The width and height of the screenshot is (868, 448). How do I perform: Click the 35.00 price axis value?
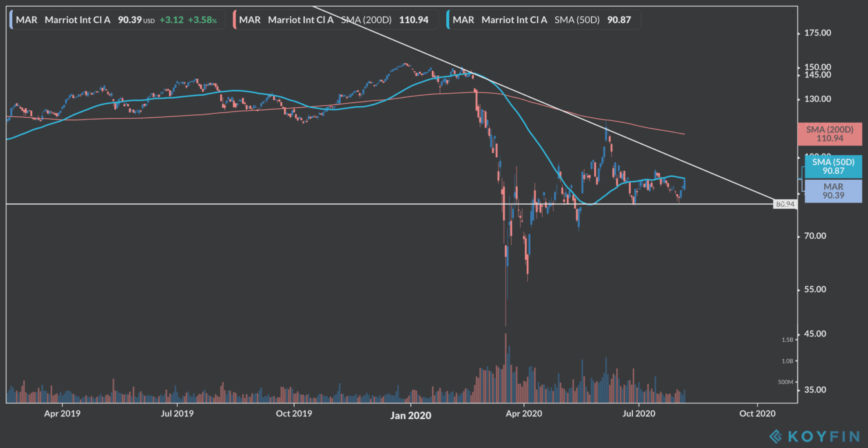815,390
